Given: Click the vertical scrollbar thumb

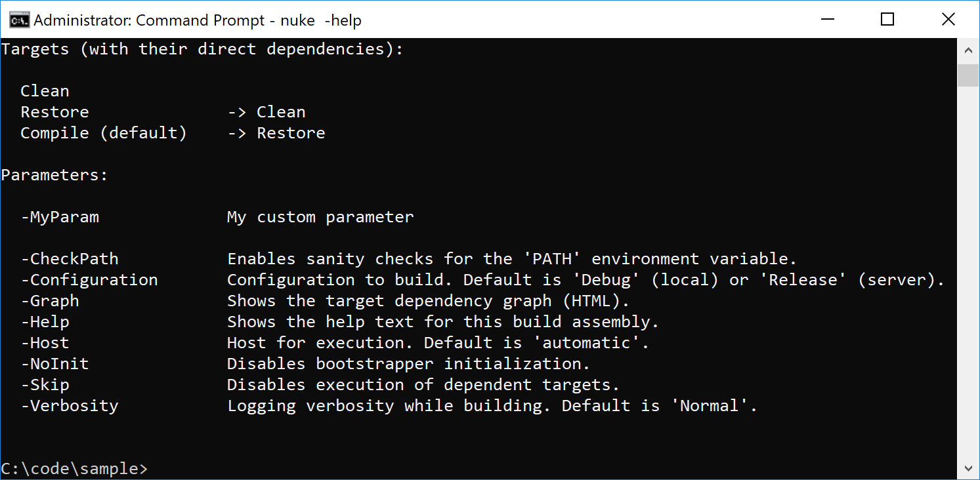Looking at the screenshot, I should [968, 75].
